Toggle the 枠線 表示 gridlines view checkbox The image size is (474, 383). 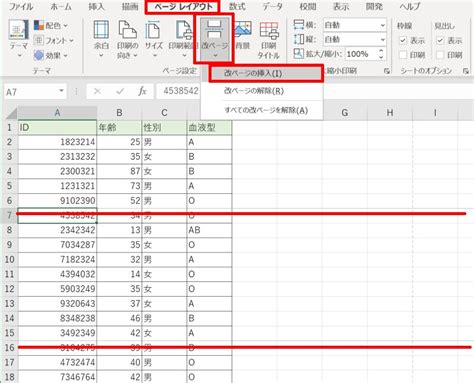[403, 41]
